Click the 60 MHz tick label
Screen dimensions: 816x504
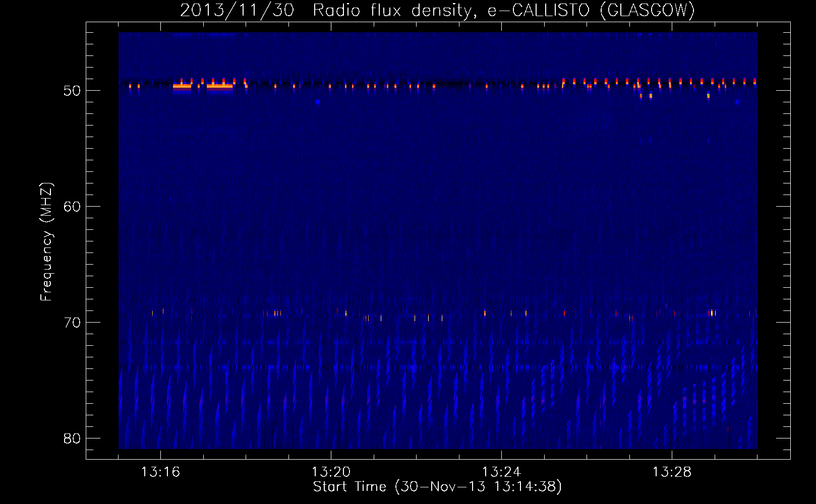click(x=72, y=207)
